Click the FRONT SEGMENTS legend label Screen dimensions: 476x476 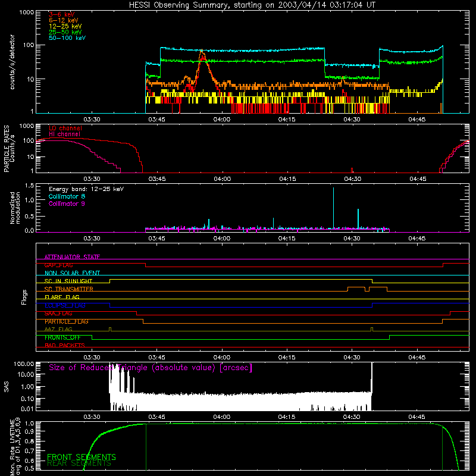[x=82, y=457]
